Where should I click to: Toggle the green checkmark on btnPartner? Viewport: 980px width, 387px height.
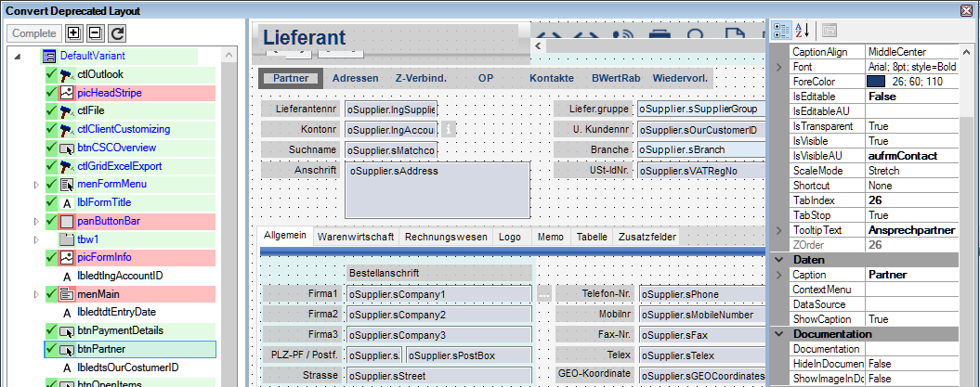(51, 349)
